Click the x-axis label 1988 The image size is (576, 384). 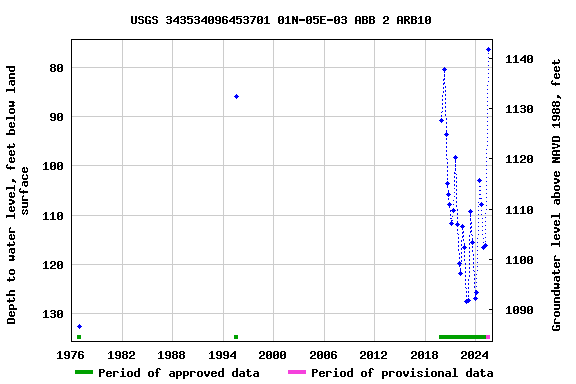pyautogui.click(x=171, y=355)
